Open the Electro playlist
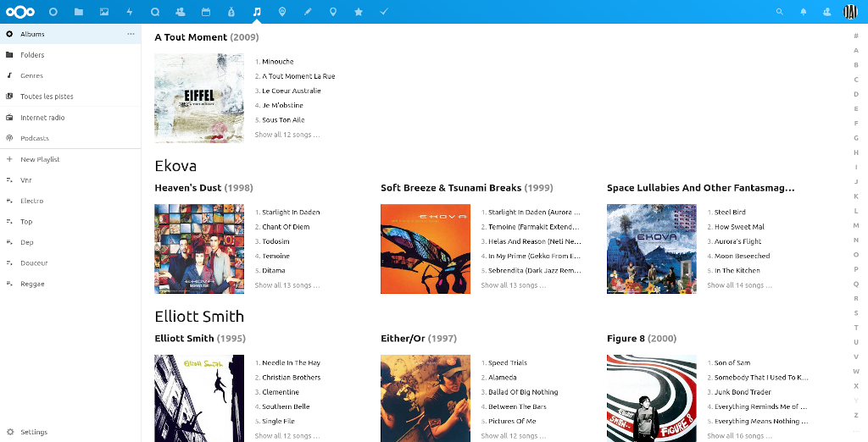 pyautogui.click(x=70, y=201)
